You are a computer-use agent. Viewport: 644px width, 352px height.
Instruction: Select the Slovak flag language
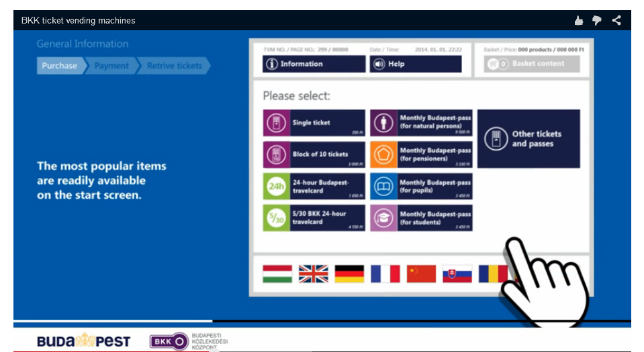click(x=457, y=274)
